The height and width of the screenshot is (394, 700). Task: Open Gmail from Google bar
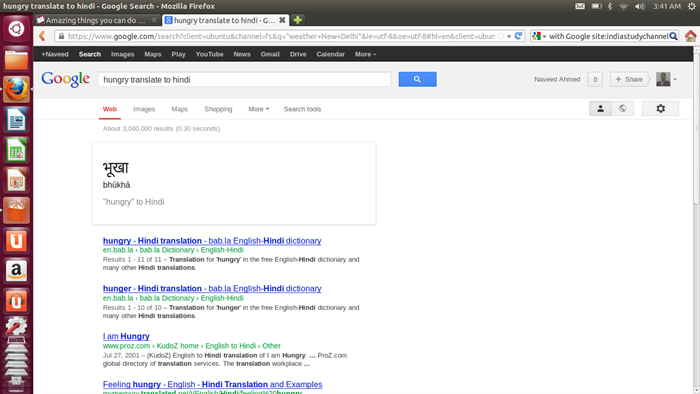coord(270,54)
